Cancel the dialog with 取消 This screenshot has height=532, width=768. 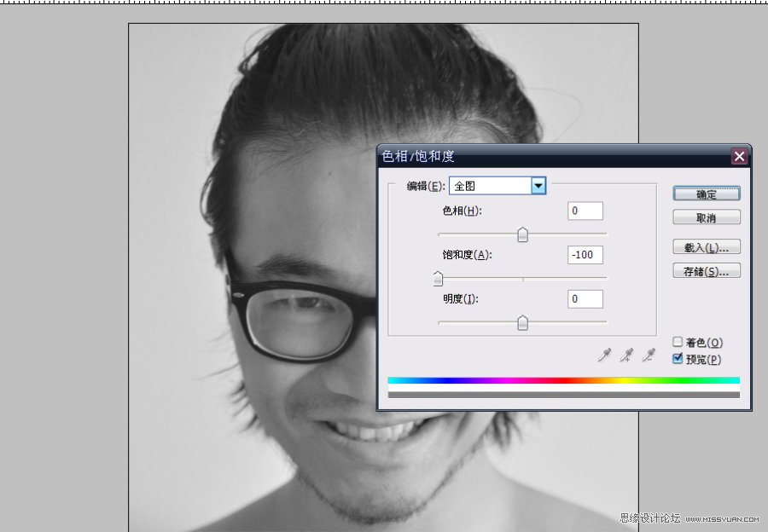707,217
